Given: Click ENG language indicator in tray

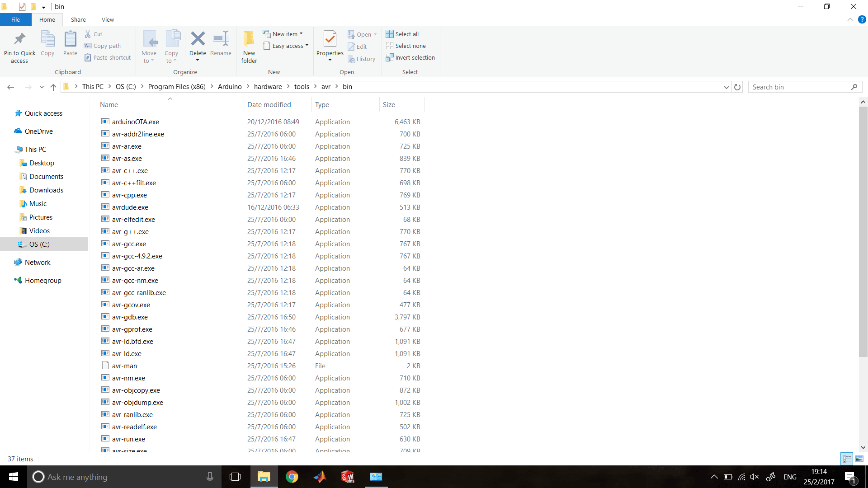Looking at the screenshot, I should coord(790,477).
